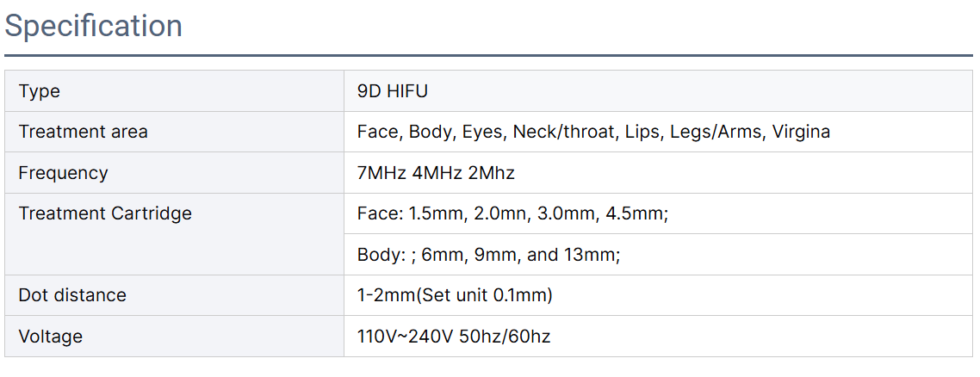Click the Specification heading
The width and height of the screenshot is (980, 377).
93,27
